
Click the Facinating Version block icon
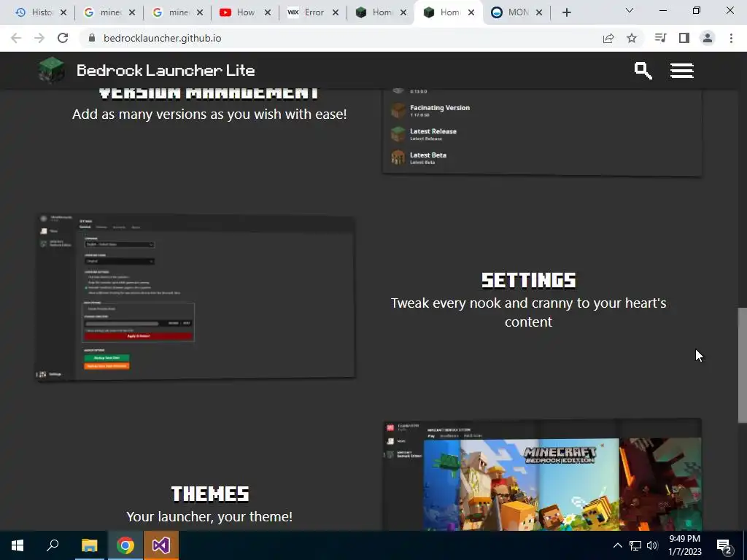tap(398, 111)
